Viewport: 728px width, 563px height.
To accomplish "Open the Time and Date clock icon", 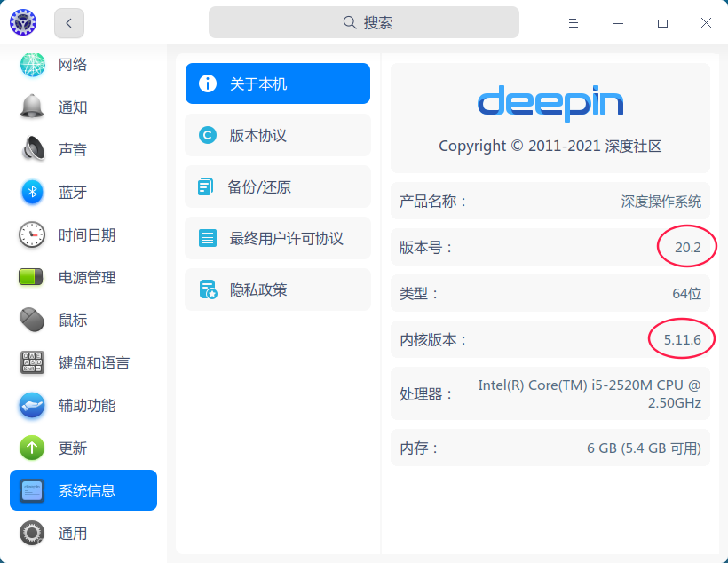I will [32, 234].
